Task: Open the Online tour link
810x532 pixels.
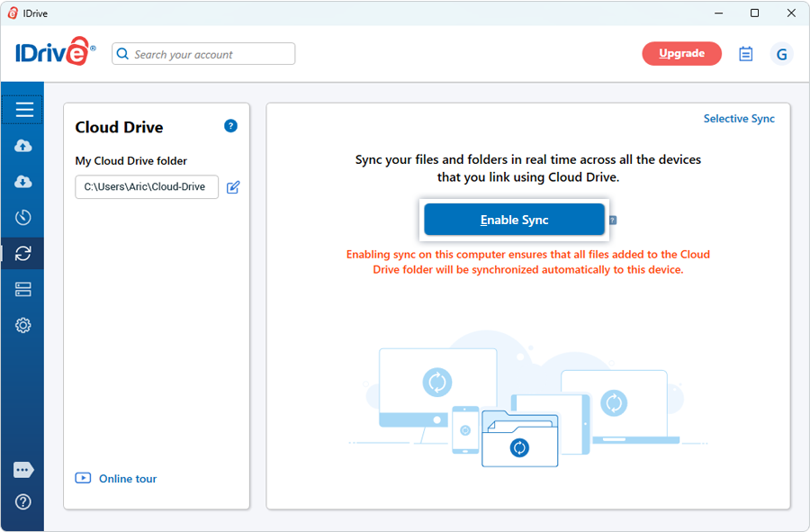Action: [128, 479]
